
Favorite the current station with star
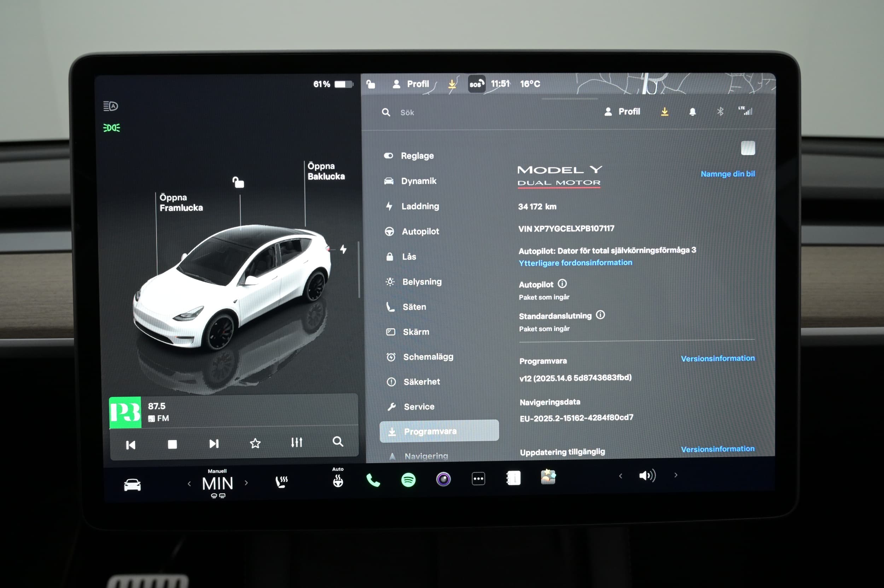pos(255,443)
